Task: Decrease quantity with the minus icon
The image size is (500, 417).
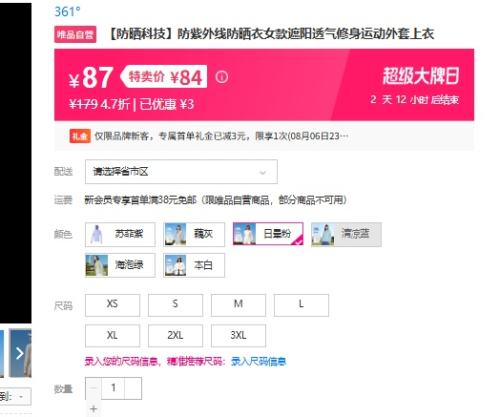Action: click(93, 388)
